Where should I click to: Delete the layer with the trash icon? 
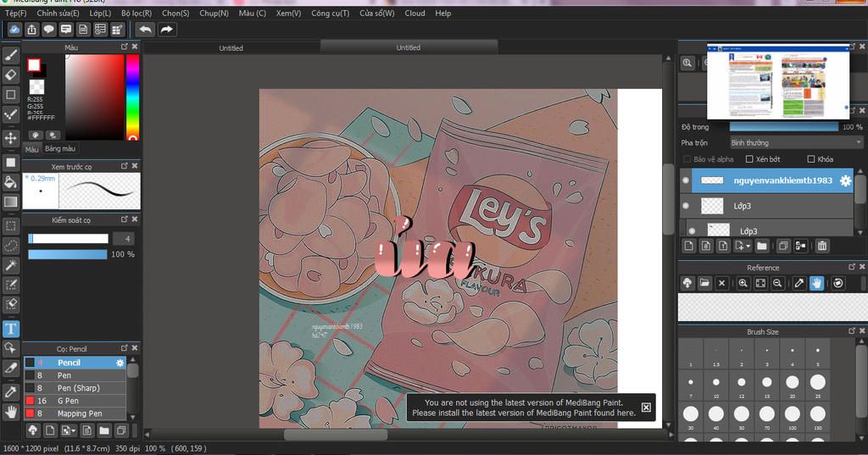(x=822, y=246)
